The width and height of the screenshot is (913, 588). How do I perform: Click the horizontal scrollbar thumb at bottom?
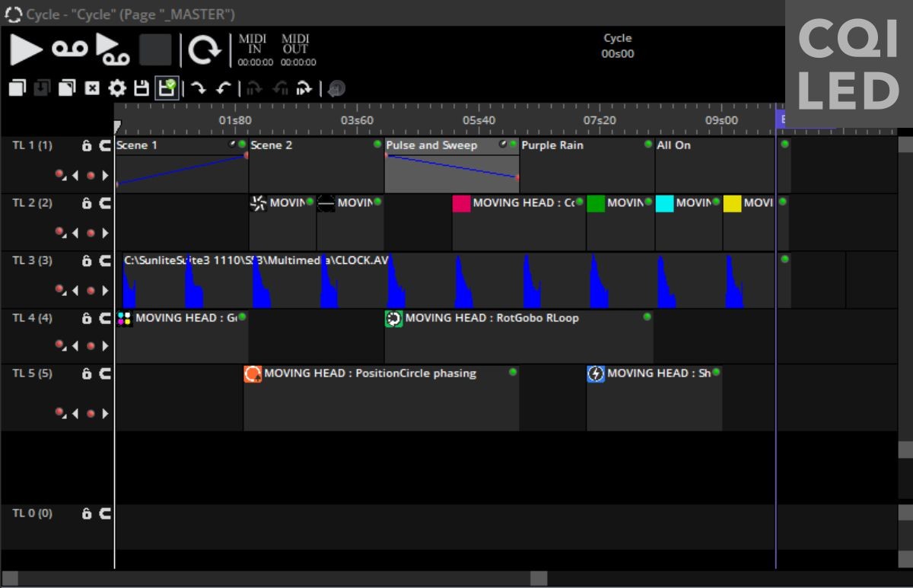538,579
